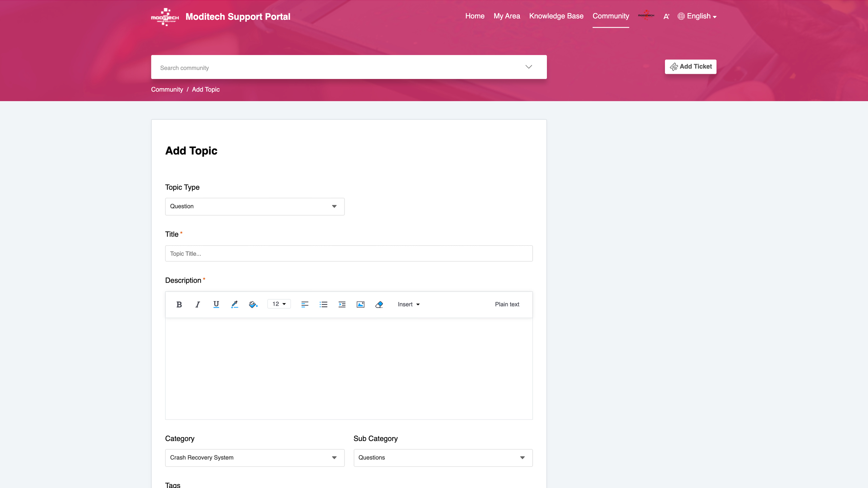868x488 pixels.
Task: Open the background fill color bucket
Action: point(253,304)
